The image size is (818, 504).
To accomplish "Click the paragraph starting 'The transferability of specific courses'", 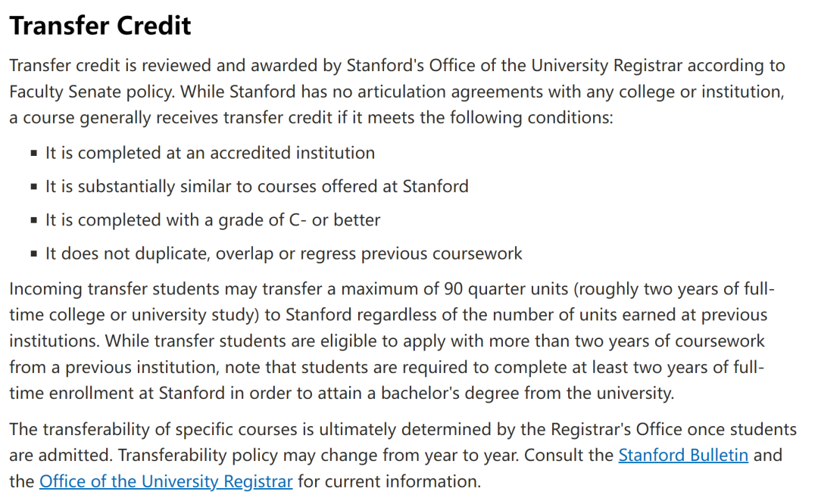I will coord(403,455).
